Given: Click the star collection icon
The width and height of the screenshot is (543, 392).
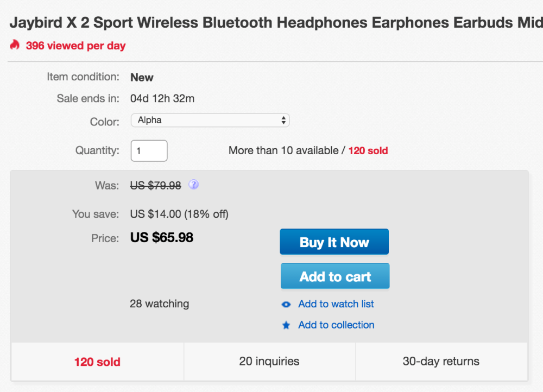Looking at the screenshot, I should point(286,326).
